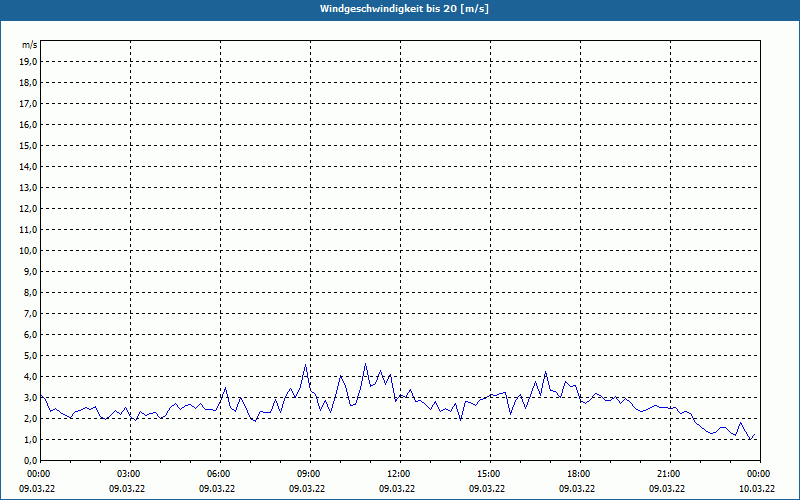The image size is (800, 500).
Task: Click the '09.03.22' date under 15:00
Action: tap(487, 489)
